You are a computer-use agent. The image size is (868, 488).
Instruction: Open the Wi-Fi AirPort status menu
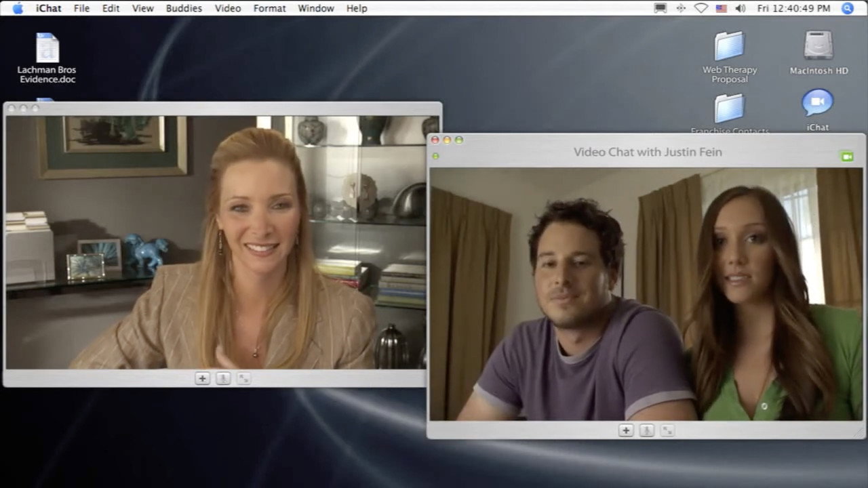point(701,8)
